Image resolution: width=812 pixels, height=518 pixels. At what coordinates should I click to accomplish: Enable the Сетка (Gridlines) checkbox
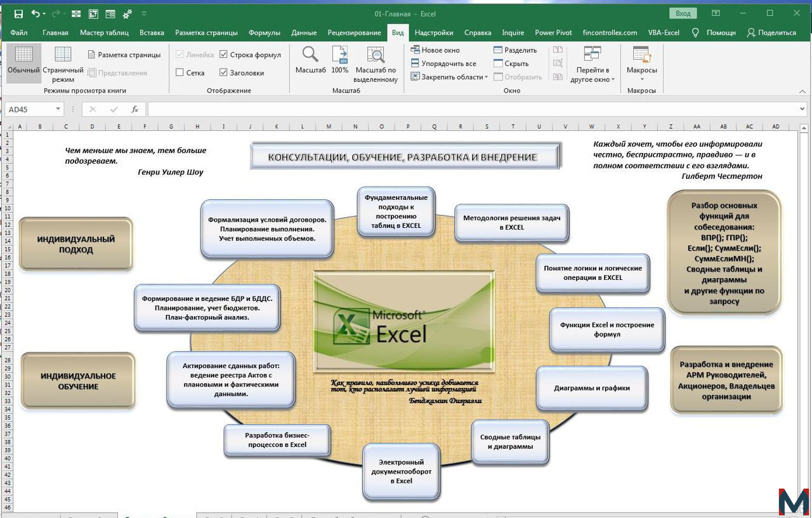180,72
